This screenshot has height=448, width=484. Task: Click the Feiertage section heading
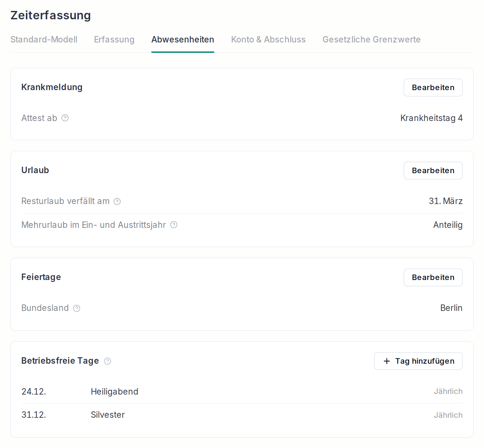[x=41, y=277]
